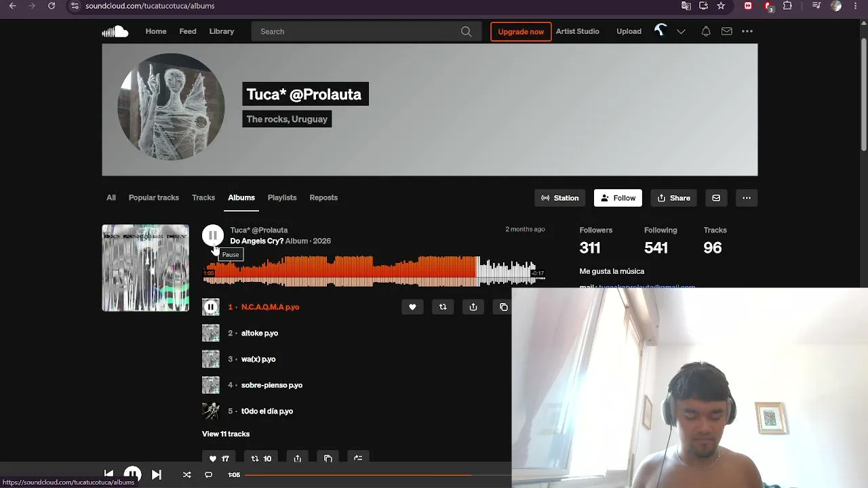Open the Feed page
Viewport: 868px width, 488px height.
[x=188, y=31]
